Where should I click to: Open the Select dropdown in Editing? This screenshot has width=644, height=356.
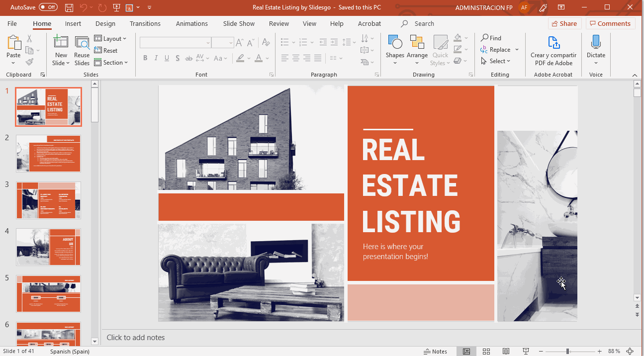coord(496,61)
